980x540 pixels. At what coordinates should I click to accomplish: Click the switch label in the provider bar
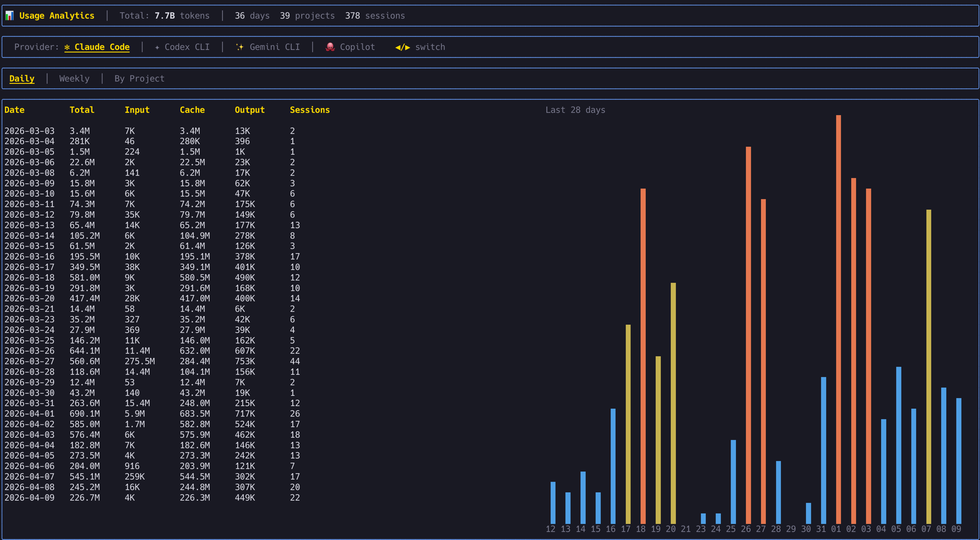click(430, 47)
